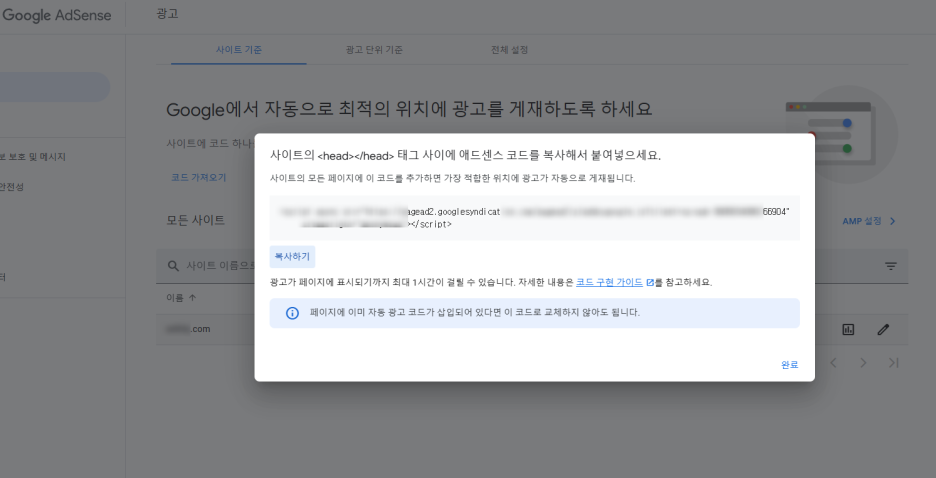Click the 모든 사이트 heading
This screenshot has height=478, width=936.
pyautogui.click(x=195, y=220)
